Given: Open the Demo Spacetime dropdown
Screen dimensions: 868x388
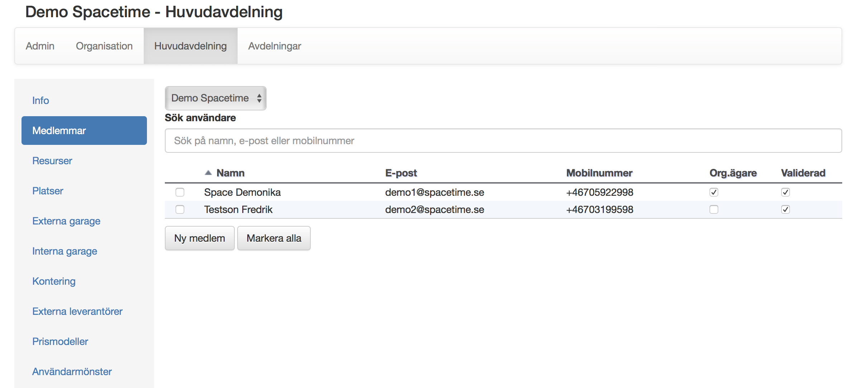Looking at the screenshot, I should [x=215, y=98].
